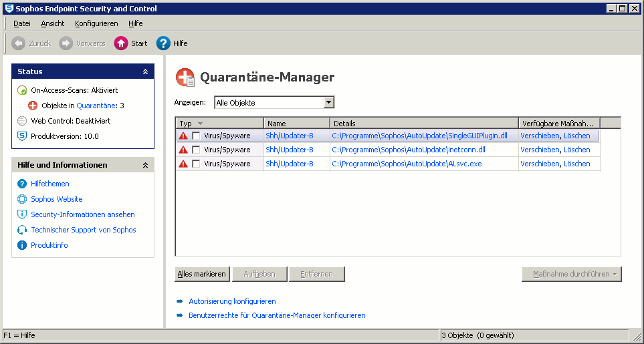
Task: Click the Produktinfo info icon
Action: (22, 245)
